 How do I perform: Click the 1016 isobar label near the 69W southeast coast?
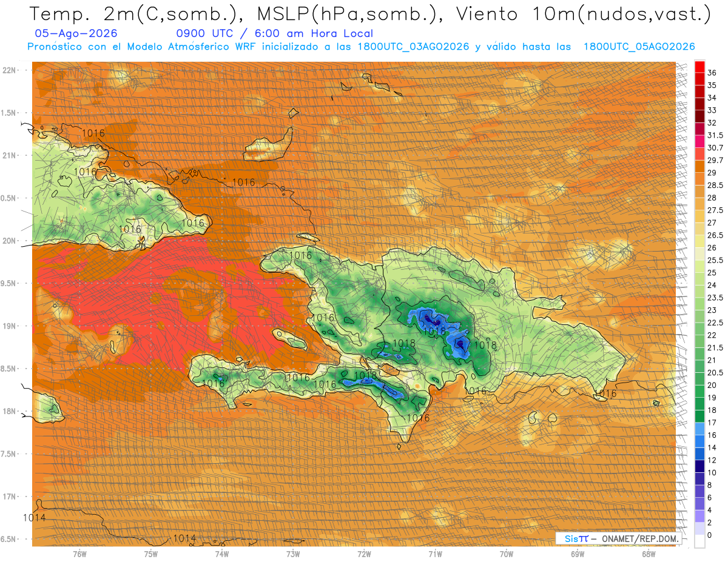click(x=605, y=394)
